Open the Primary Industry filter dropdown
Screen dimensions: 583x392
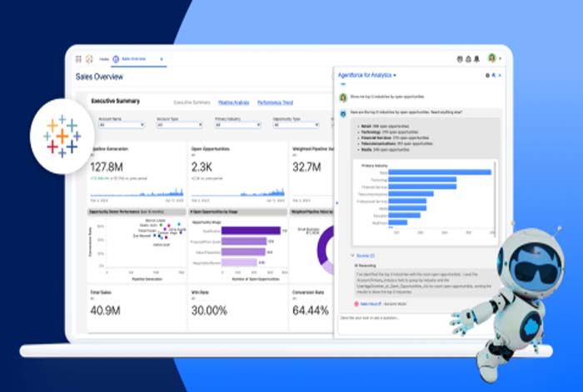[237, 125]
